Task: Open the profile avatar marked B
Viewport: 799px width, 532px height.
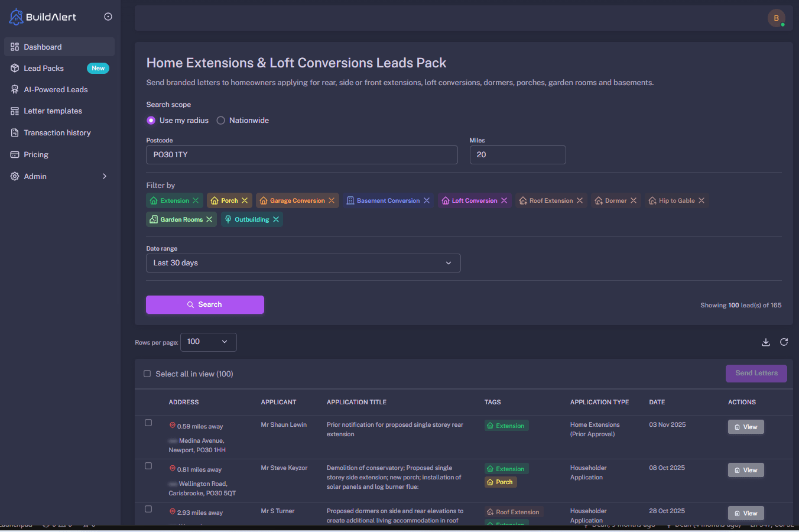Action: (x=776, y=18)
